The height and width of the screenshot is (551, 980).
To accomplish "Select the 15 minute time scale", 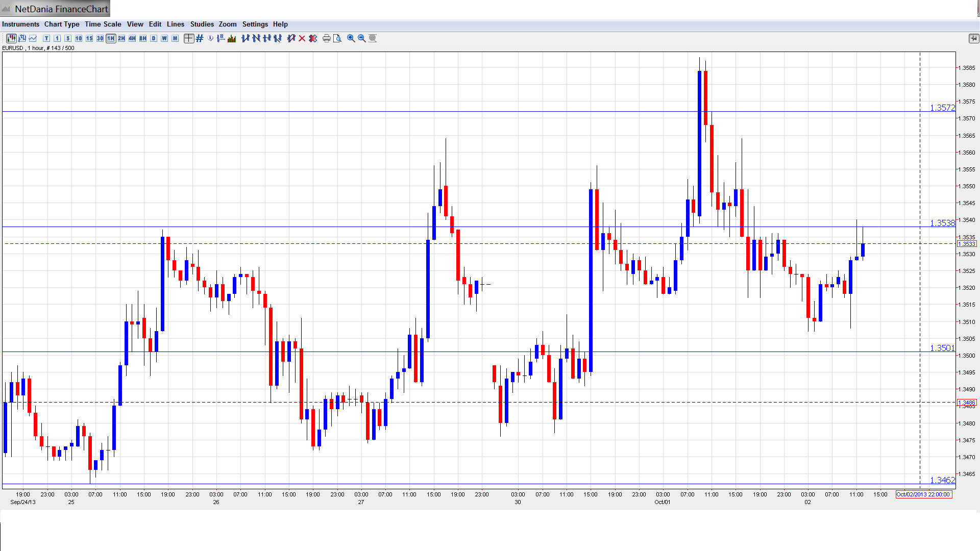I will [89, 38].
